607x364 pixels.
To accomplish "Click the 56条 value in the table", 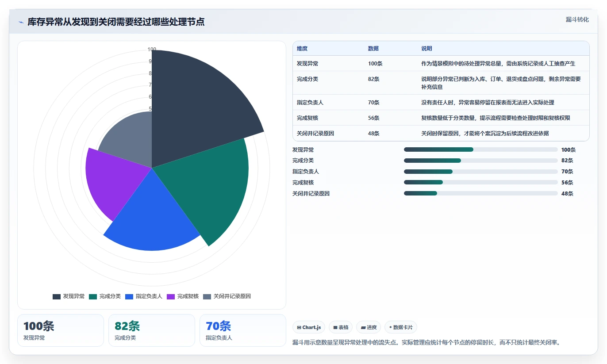I will (x=374, y=118).
